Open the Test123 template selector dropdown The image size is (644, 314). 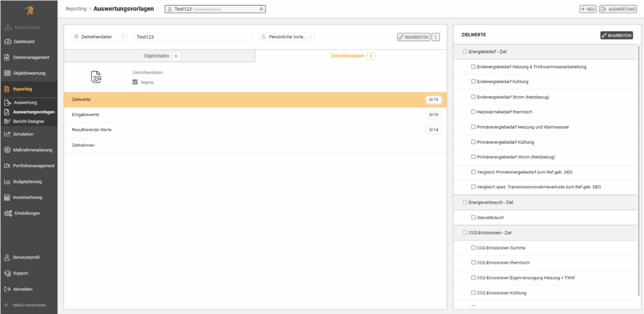coord(215,9)
